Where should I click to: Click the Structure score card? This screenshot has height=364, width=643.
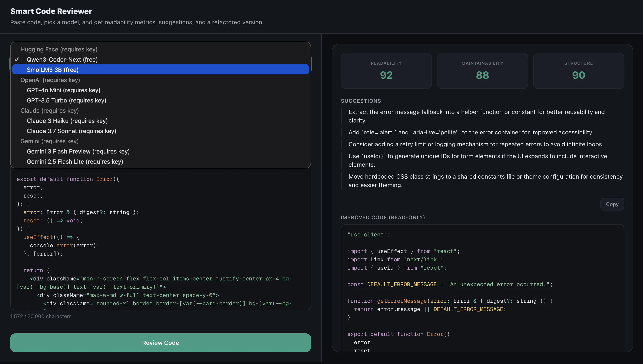click(x=578, y=71)
